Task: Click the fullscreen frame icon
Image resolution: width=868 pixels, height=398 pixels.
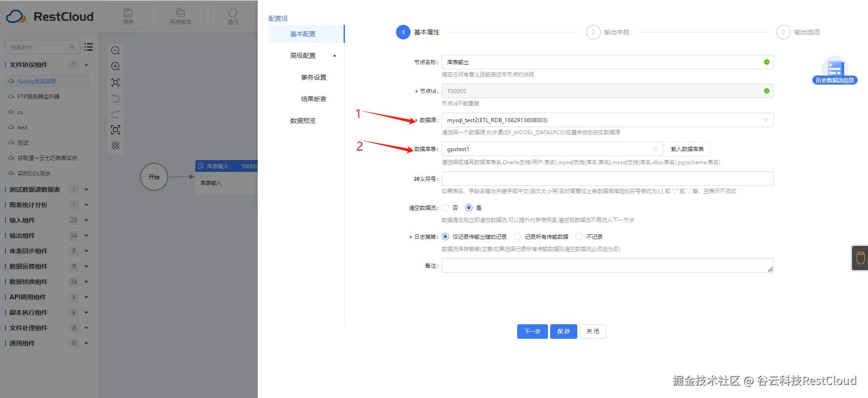Action: (x=116, y=130)
